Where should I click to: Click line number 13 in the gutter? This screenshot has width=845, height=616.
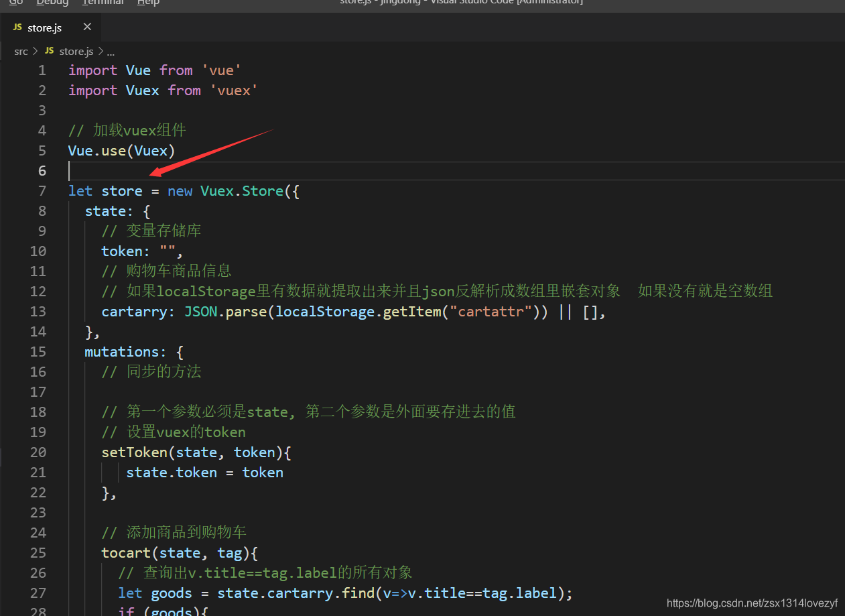coord(38,312)
